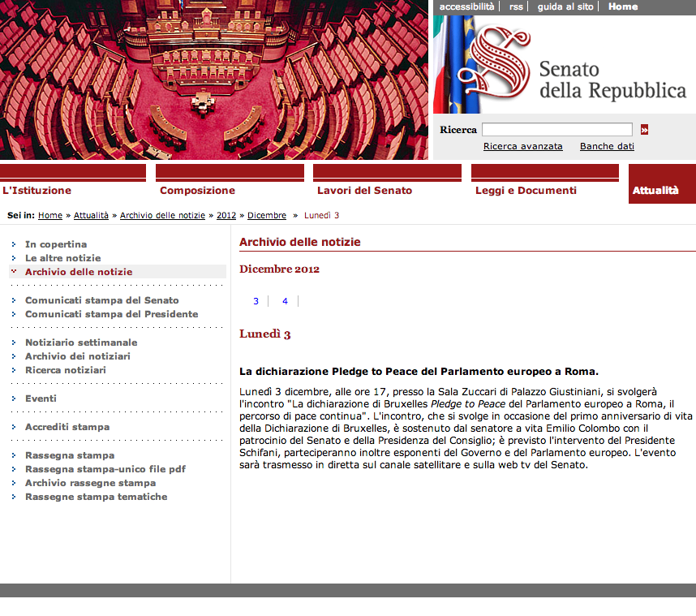Click the Senate chamber banner image
Screen dimensions: 696x616
pyautogui.click(x=214, y=80)
